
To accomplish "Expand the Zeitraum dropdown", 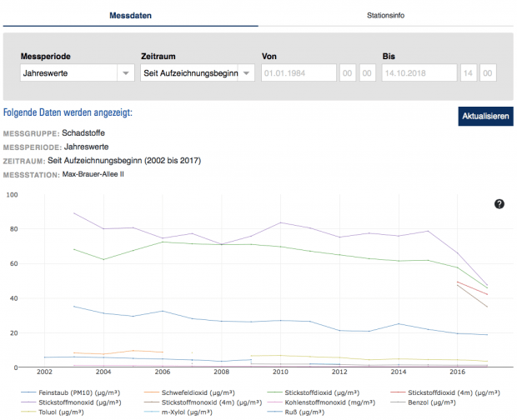I will (198, 74).
